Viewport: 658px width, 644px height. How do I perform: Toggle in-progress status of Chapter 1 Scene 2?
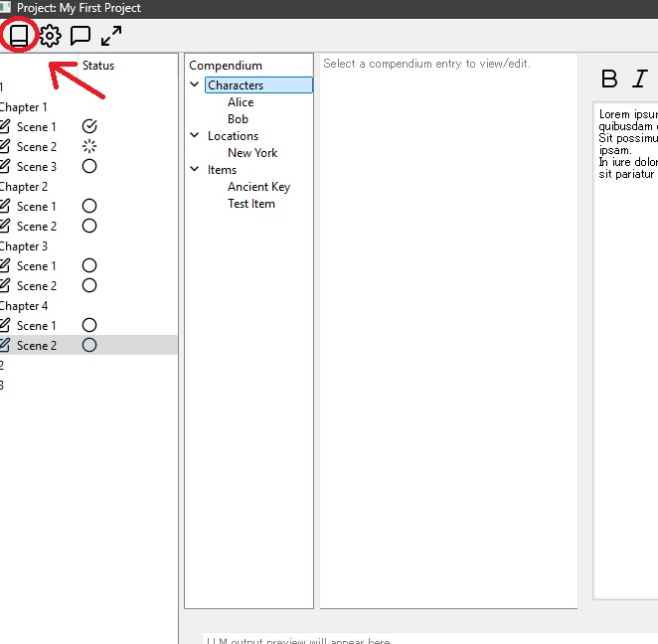coord(89,146)
